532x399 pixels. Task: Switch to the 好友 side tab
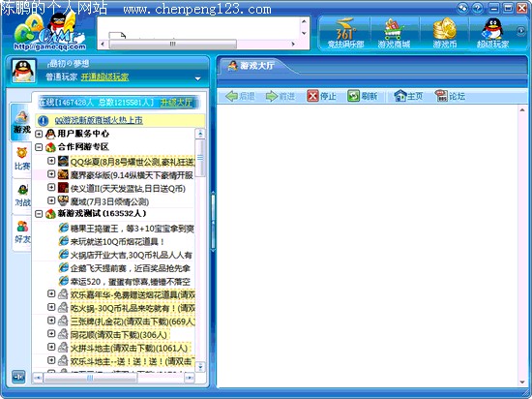pos(22,232)
